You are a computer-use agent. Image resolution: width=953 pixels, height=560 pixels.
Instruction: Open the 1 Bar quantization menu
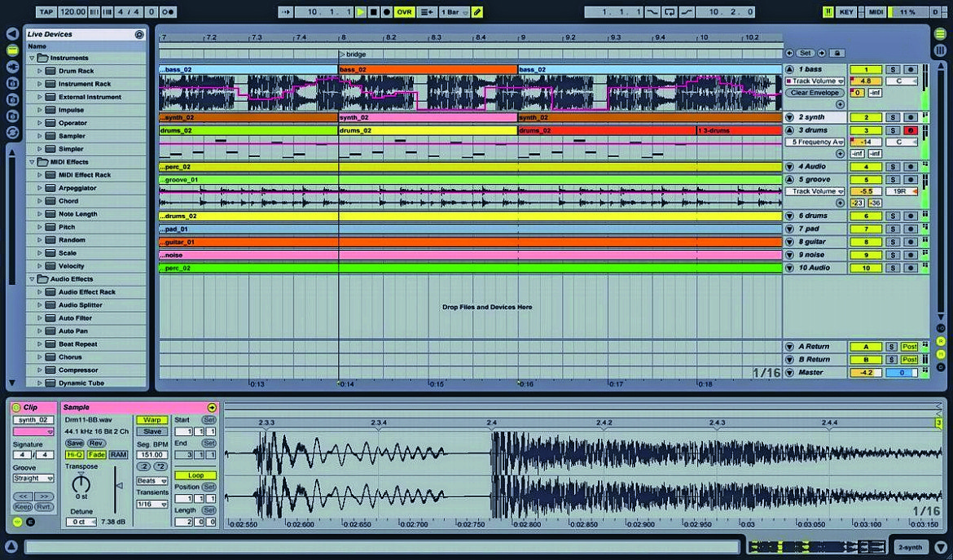455,11
